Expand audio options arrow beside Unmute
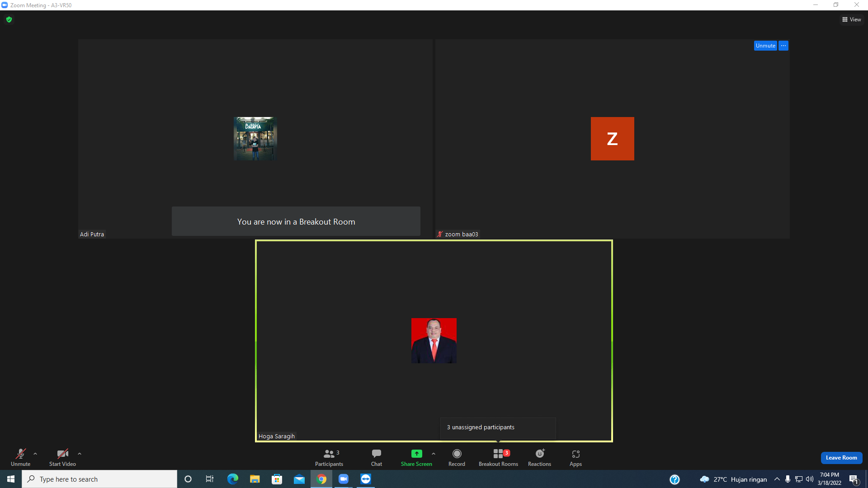The height and width of the screenshot is (488, 868). pos(35,454)
